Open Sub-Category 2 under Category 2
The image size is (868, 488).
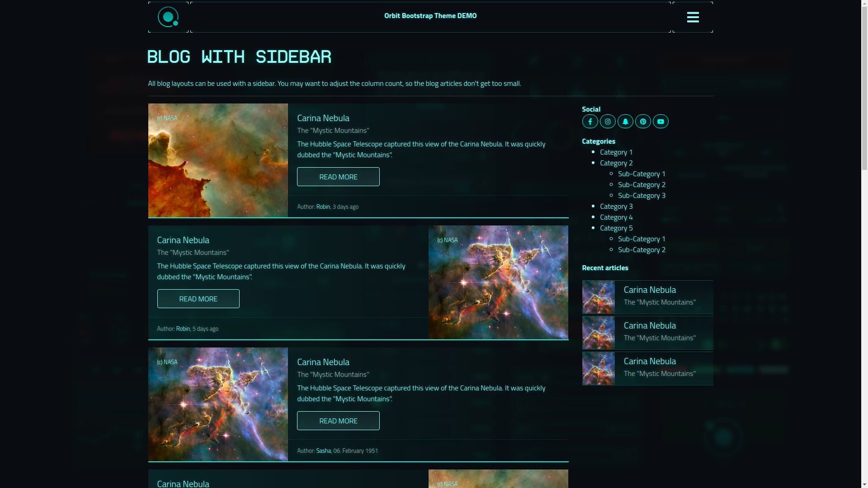point(642,185)
